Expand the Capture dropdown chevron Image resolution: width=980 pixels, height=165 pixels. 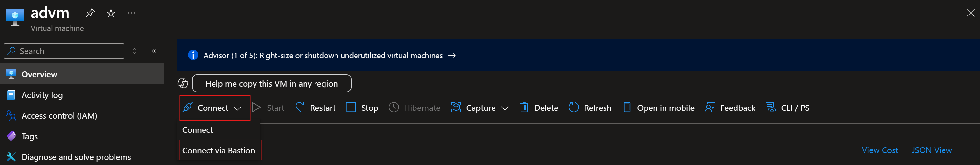click(x=505, y=108)
